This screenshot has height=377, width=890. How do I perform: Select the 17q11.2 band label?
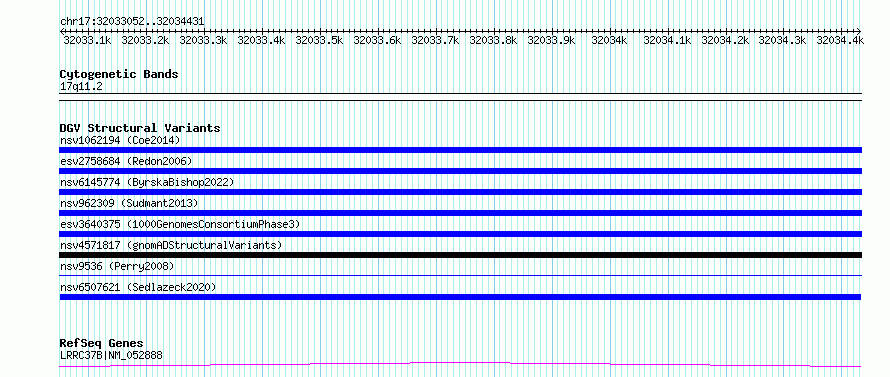[x=82, y=87]
